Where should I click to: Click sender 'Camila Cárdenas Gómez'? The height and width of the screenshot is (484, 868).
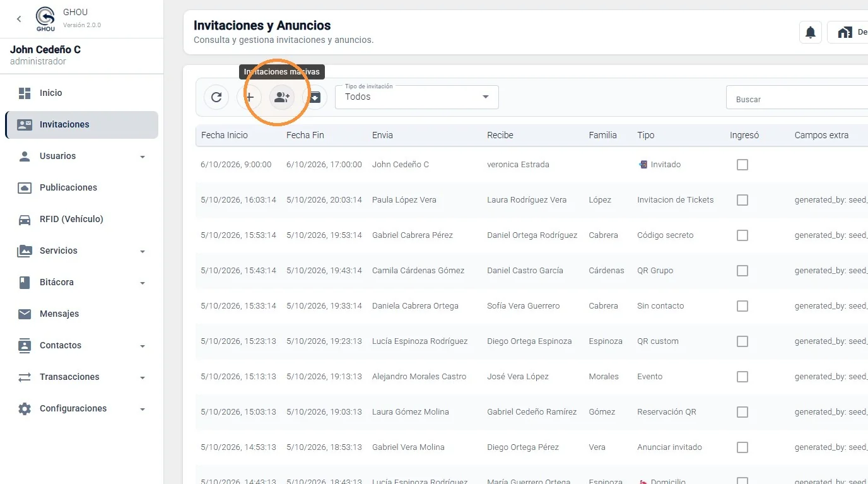point(418,271)
